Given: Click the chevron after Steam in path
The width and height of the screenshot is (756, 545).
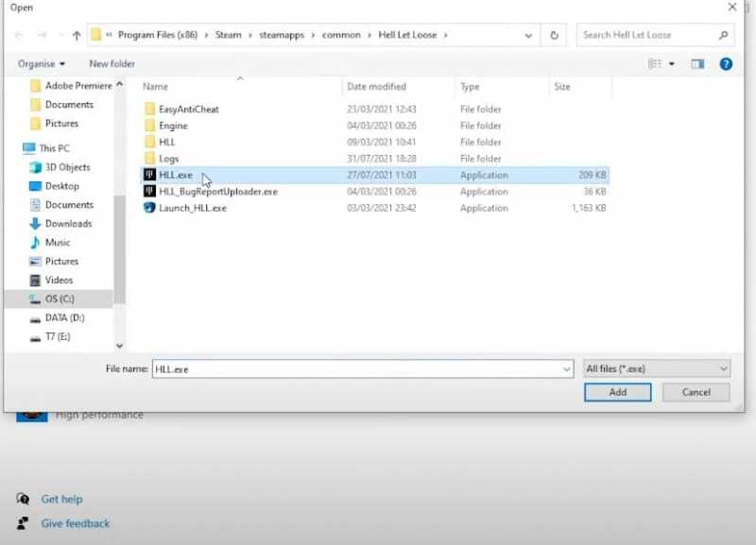Looking at the screenshot, I should (x=250, y=35).
